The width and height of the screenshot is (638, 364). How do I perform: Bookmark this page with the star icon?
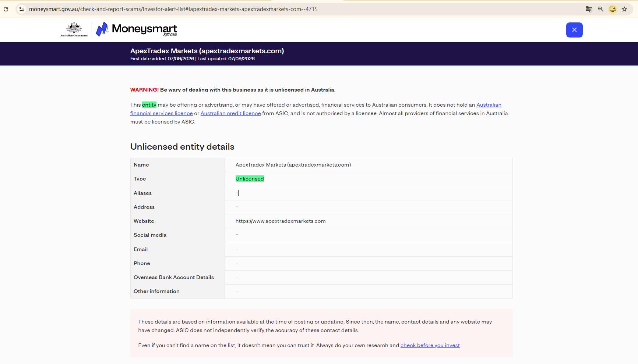click(624, 9)
